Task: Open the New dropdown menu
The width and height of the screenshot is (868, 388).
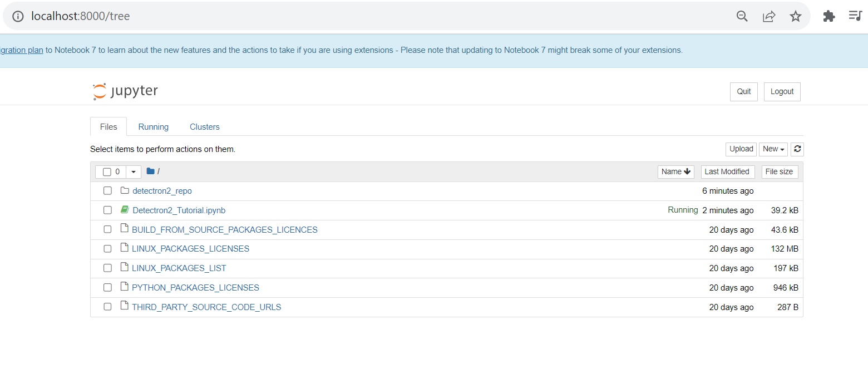Action: click(x=773, y=149)
